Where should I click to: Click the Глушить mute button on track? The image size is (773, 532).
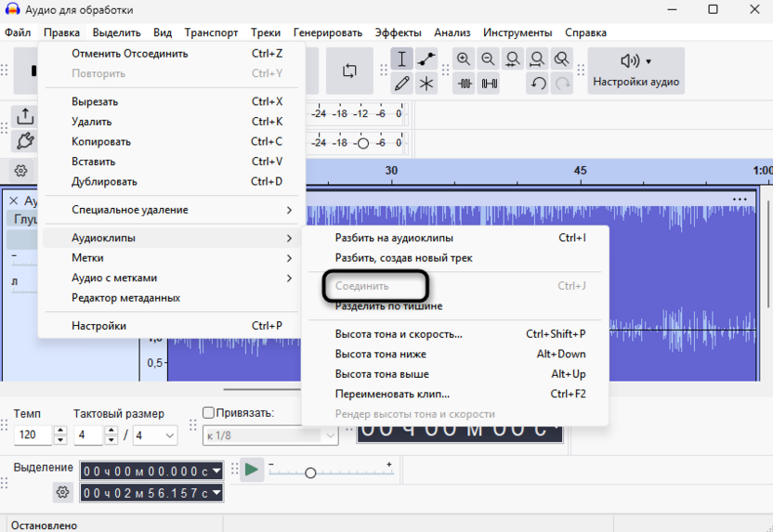[22, 219]
